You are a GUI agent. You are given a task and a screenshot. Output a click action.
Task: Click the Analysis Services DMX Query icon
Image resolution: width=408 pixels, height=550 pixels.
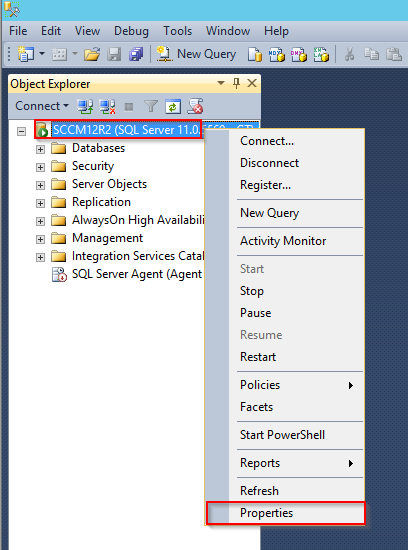(x=299, y=54)
